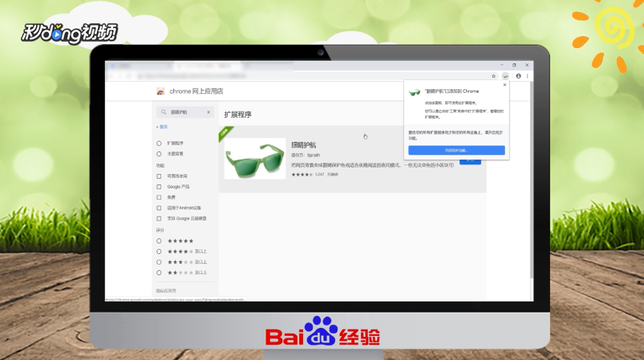Select the 主题背景 radio button
This screenshot has width=644, height=360.
pyautogui.click(x=159, y=154)
